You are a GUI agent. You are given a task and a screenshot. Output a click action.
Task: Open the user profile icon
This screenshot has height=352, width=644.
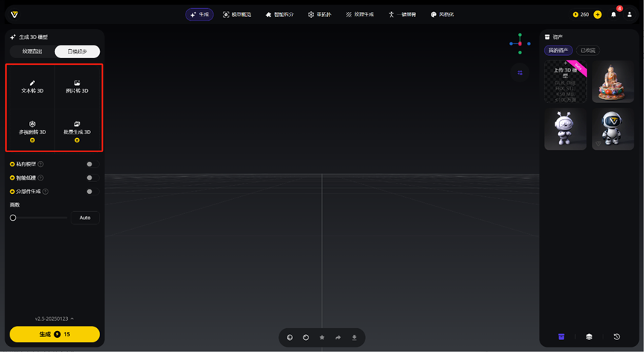tap(629, 14)
